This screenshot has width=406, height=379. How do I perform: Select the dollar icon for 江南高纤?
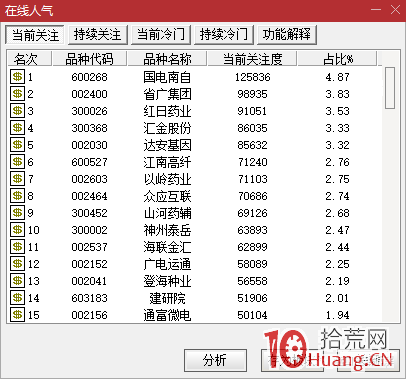pos(17,162)
